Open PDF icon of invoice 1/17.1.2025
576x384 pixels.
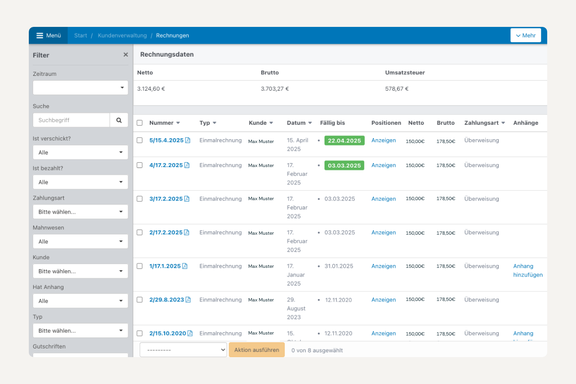click(x=185, y=266)
